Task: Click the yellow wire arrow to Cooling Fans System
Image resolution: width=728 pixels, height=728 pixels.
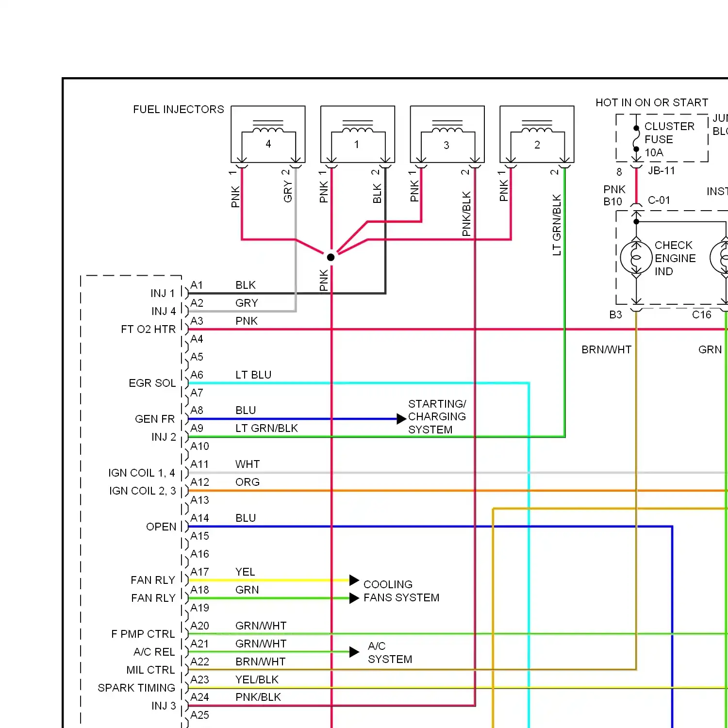Action: pyautogui.click(x=354, y=580)
